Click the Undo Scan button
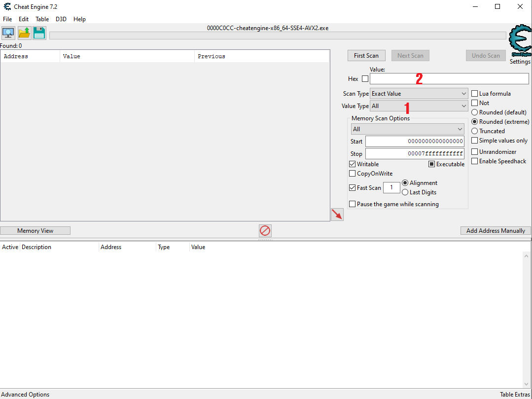This screenshot has width=532, height=399. pyautogui.click(x=486, y=56)
